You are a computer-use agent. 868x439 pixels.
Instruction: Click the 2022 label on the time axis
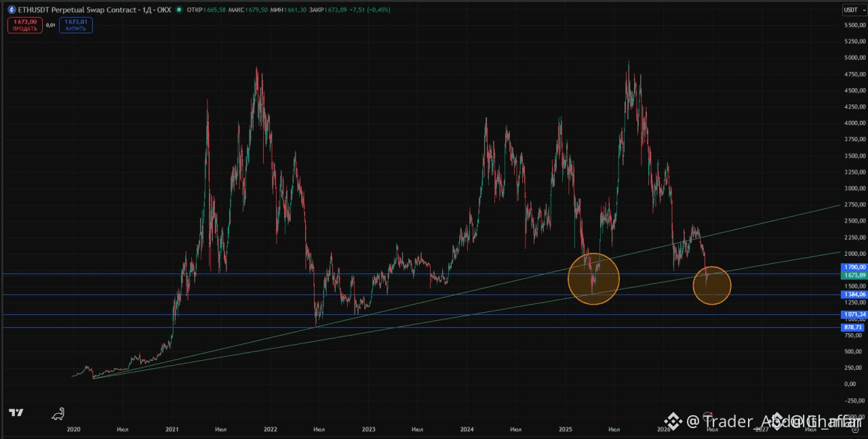[x=270, y=429]
